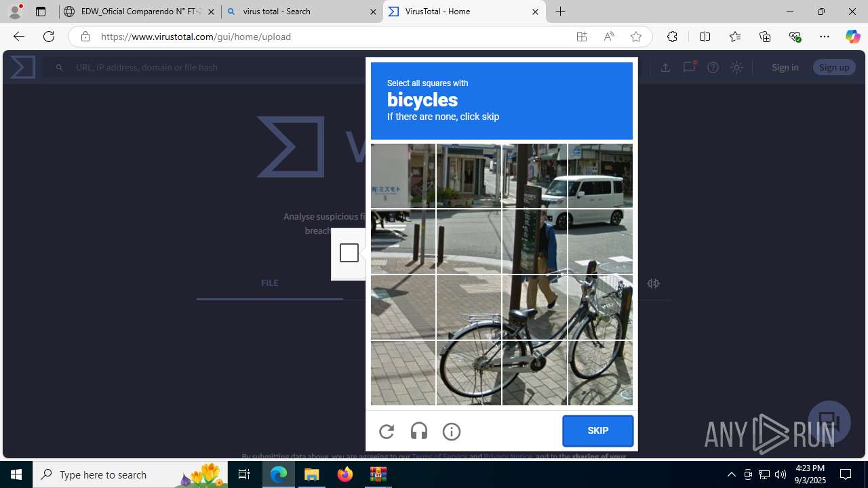Switch to the FILE tab
Viewport: 868px width, 488px height.
click(x=270, y=283)
